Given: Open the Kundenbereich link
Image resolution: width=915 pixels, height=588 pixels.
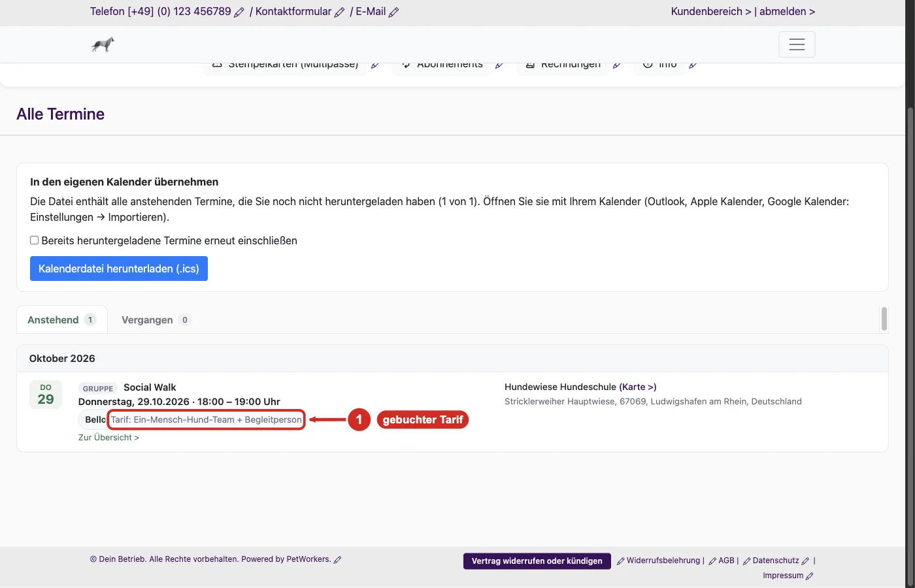Looking at the screenshot, I should [x=711, y=11].
